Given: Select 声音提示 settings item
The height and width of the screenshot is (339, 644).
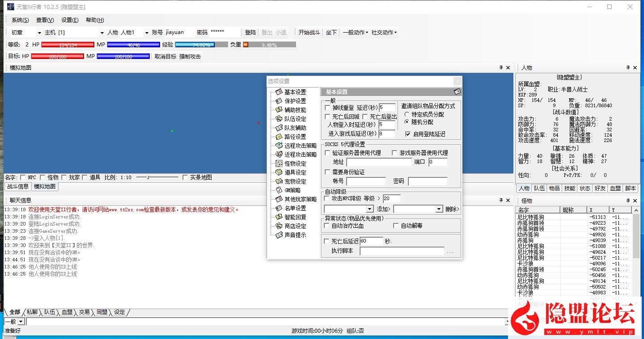Looking at the screenshot, I should 295,234.
